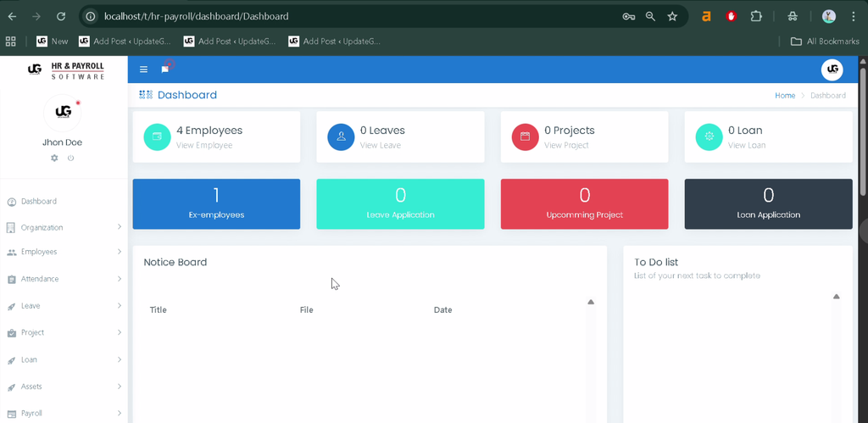
Task: Click the power logout icon under Jhon Doe
Action: tap(71, 158)
